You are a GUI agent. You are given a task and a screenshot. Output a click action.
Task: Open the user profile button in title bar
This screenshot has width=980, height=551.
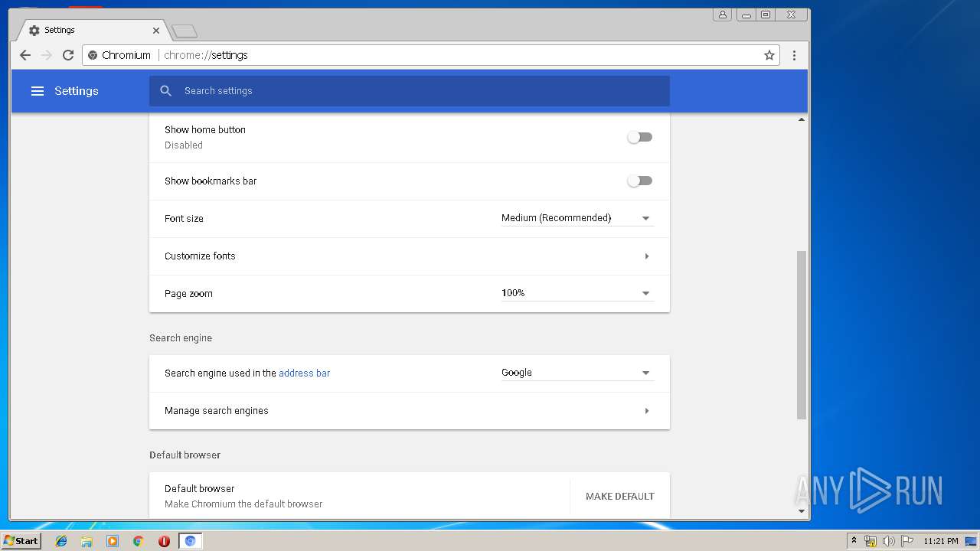point(722,15)
